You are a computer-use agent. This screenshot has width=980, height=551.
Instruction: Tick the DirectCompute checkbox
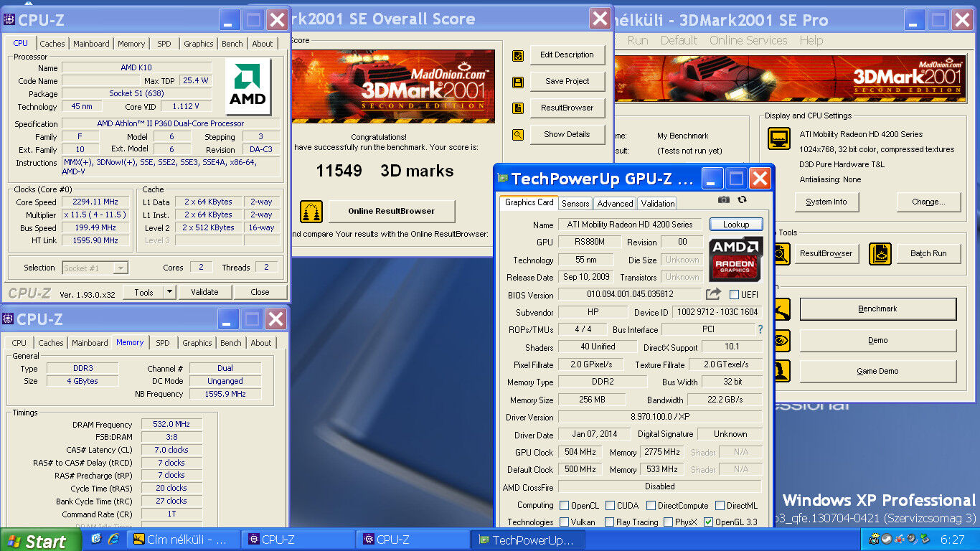point(649,506)
